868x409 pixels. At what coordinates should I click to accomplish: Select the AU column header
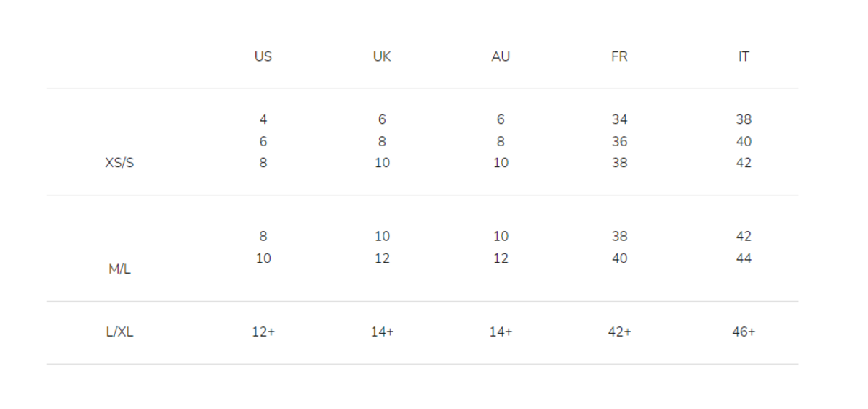pos(501,56)
